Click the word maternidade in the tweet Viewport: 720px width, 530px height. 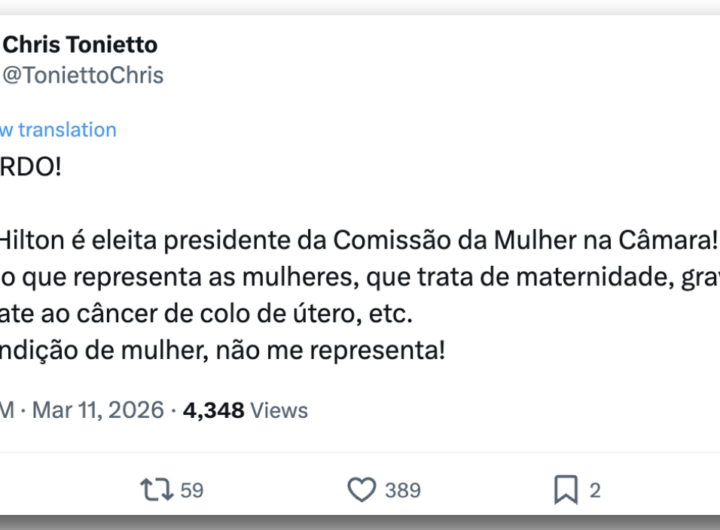pos(580,277)
